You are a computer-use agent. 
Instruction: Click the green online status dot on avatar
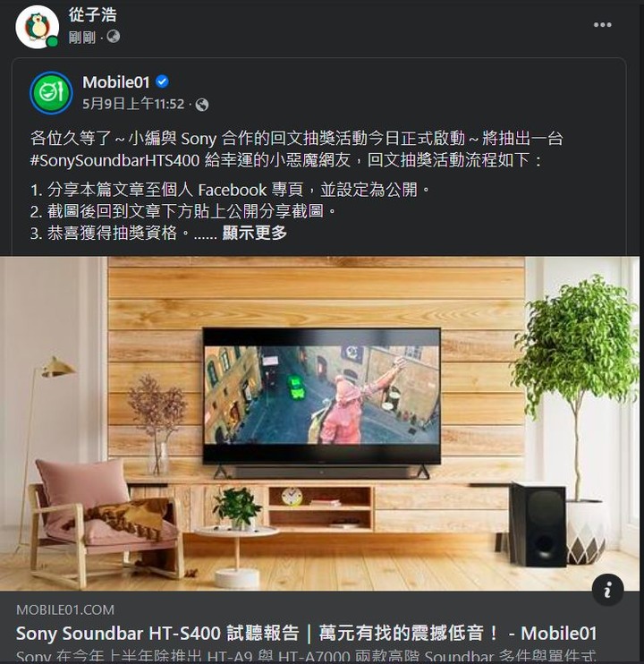click(53, 41)
